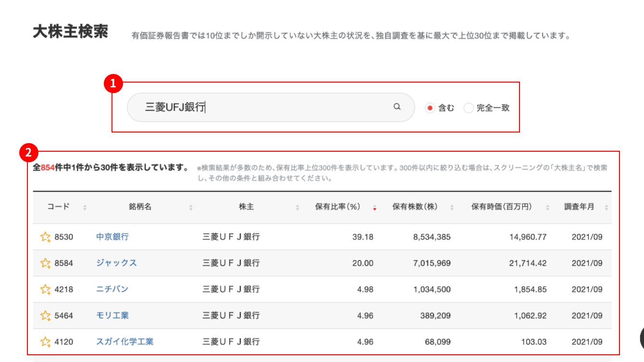The image size is (644, 362).
Task: Click the 1,034,500 shares value
Action: click(x=432, y=290)
